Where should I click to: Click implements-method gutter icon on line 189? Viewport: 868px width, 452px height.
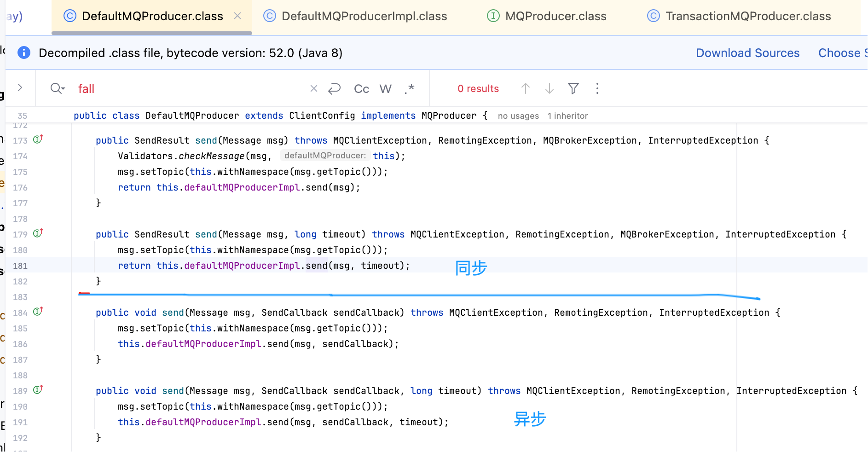[38, 389]
